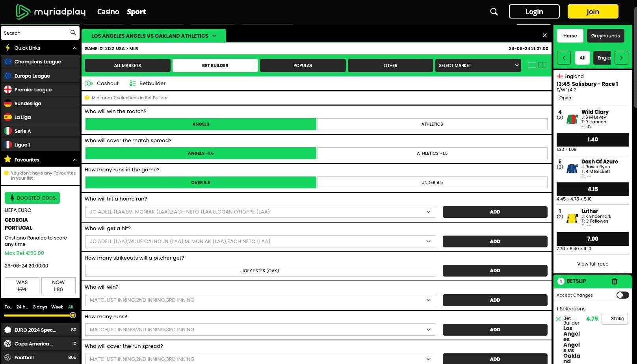Close the match panel with X
This screenshot has width=637, height=364.
click(x=545, y=35)
